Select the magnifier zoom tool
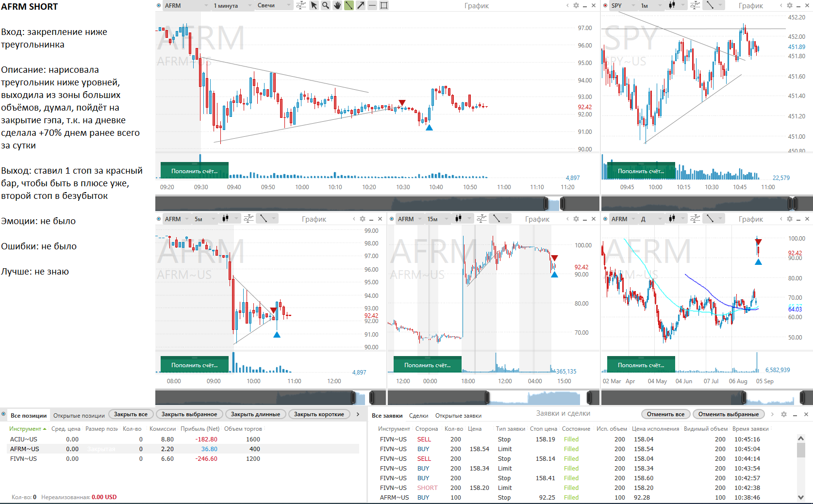813x504 pixels. [326, 5]
